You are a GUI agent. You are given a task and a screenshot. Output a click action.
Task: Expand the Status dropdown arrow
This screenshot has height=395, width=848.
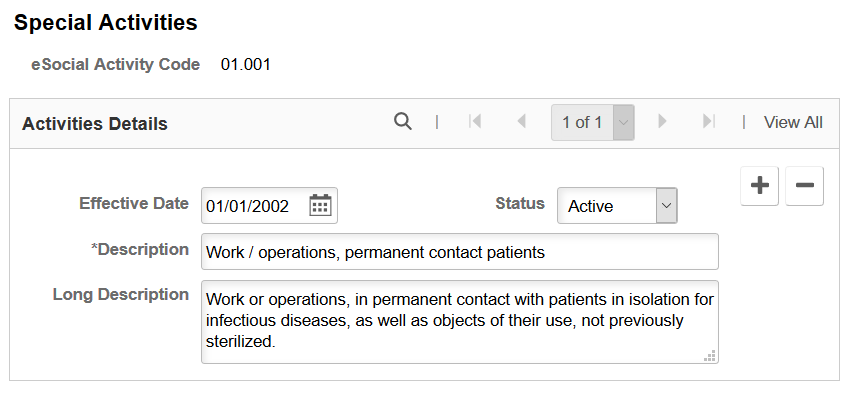pos(667,206)
